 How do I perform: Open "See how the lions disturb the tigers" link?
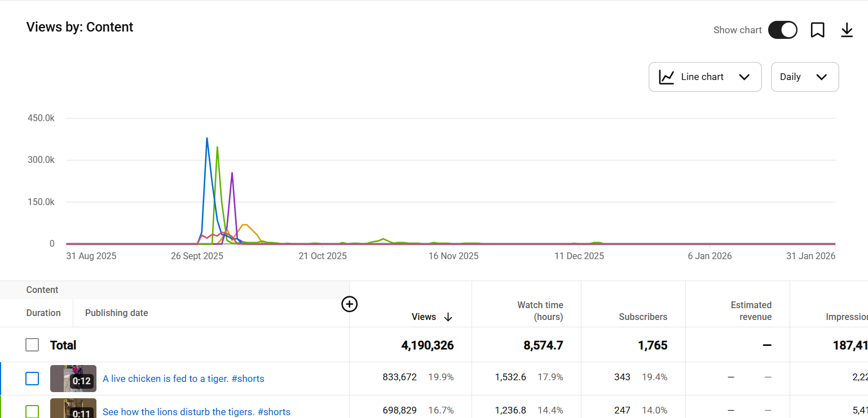click(196, 412)
